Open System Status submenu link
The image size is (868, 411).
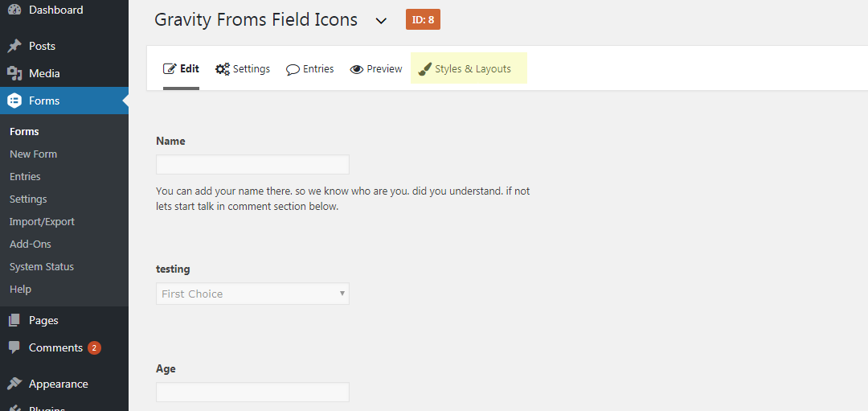[x=42, y=266]
